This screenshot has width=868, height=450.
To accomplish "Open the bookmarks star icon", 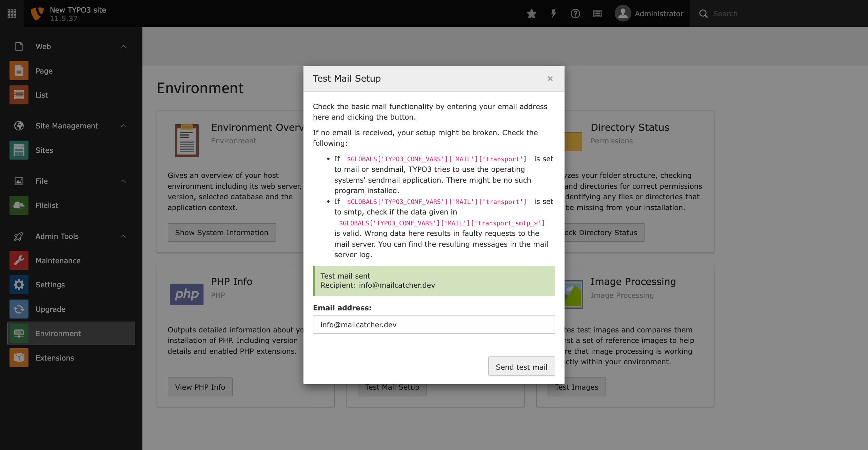I will 531,14.
